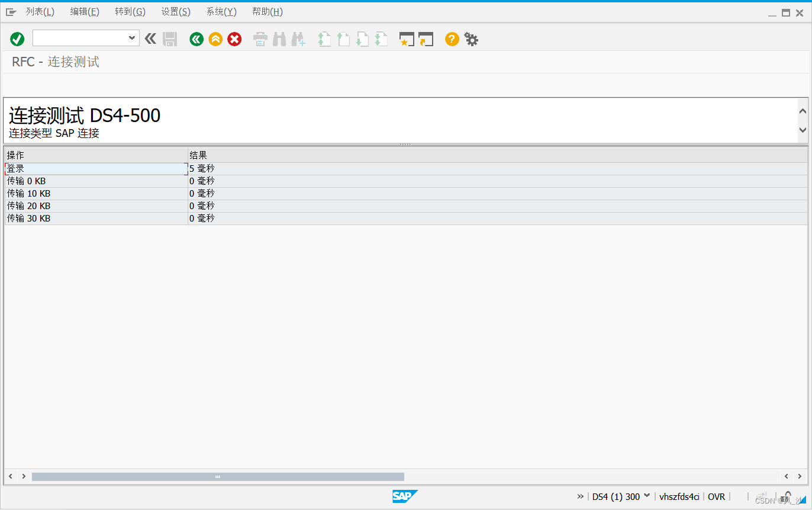Click into the transaction command field
812x510 pixels.
79,38
